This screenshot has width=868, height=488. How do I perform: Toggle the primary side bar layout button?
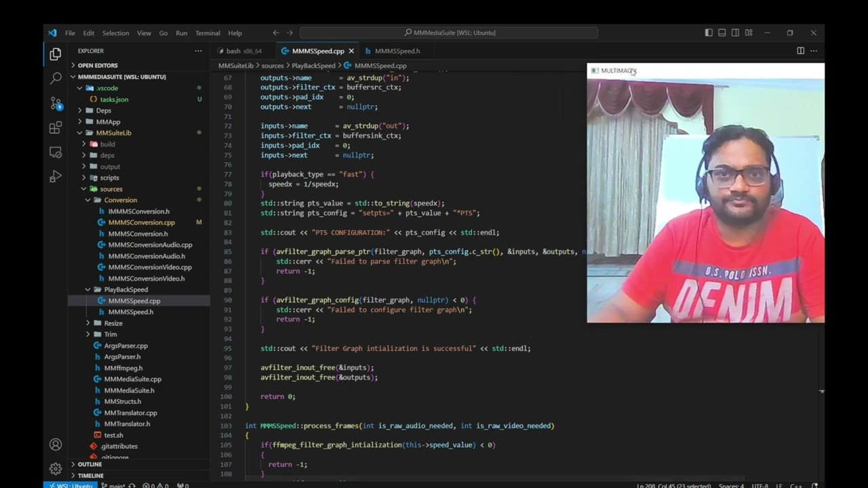coord(709,33)
